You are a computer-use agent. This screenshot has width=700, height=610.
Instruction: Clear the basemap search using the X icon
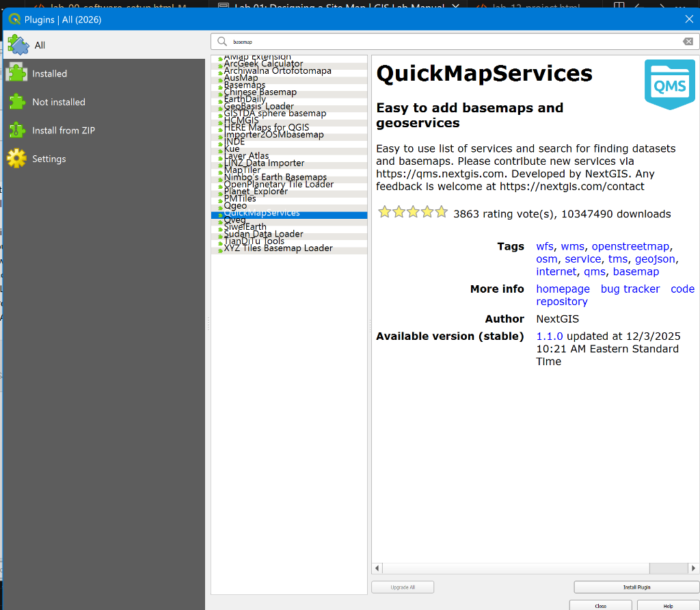[687, 42]
